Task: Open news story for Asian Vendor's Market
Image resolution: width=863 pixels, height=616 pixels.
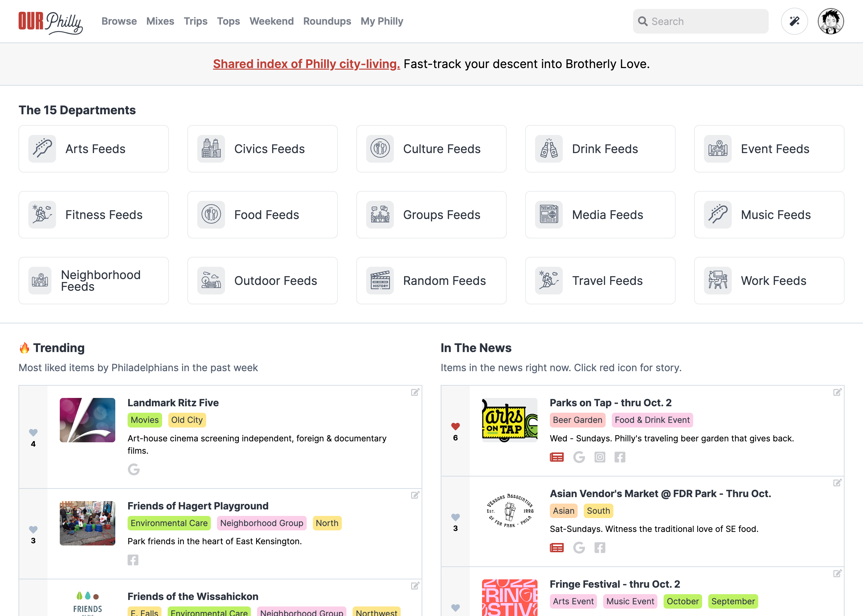Action: click(x=557, y=548)
